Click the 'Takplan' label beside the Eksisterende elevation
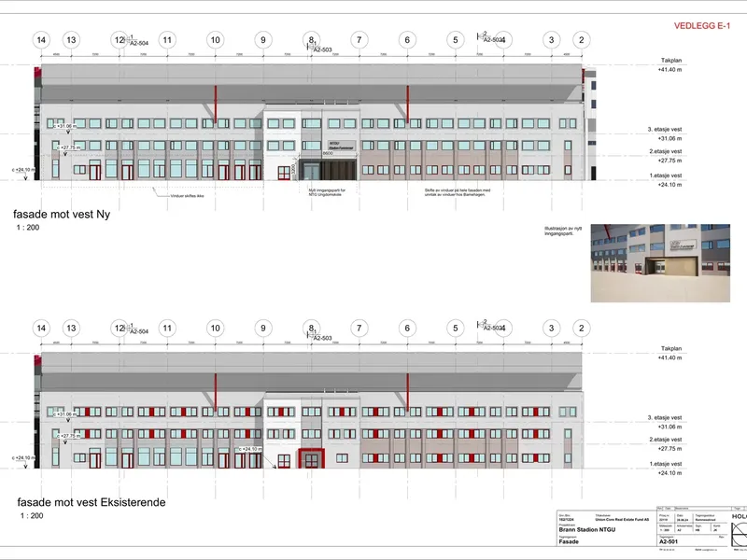 click(x=671, y=348)
